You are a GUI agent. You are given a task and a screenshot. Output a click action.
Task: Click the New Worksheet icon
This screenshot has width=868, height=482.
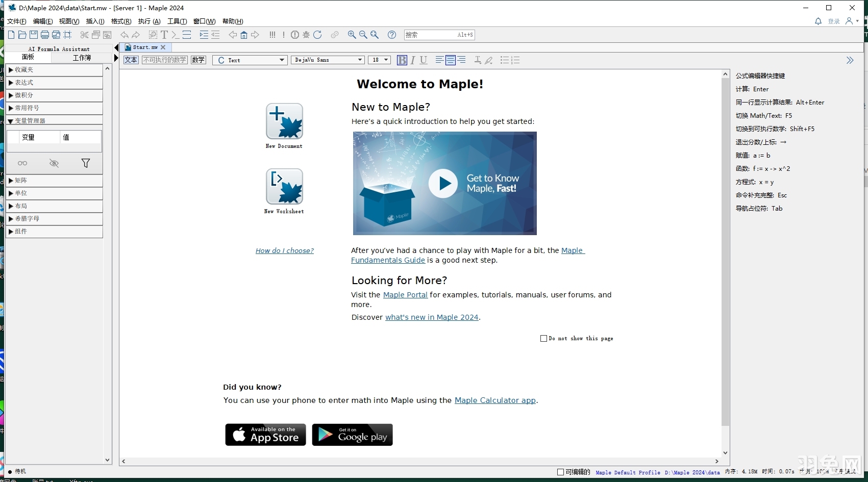[284, 187]
